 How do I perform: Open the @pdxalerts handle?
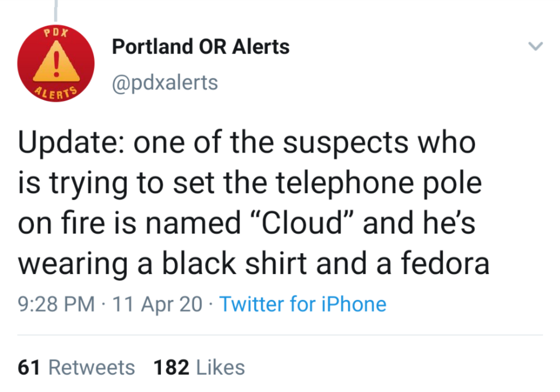(x=165, y=83)
